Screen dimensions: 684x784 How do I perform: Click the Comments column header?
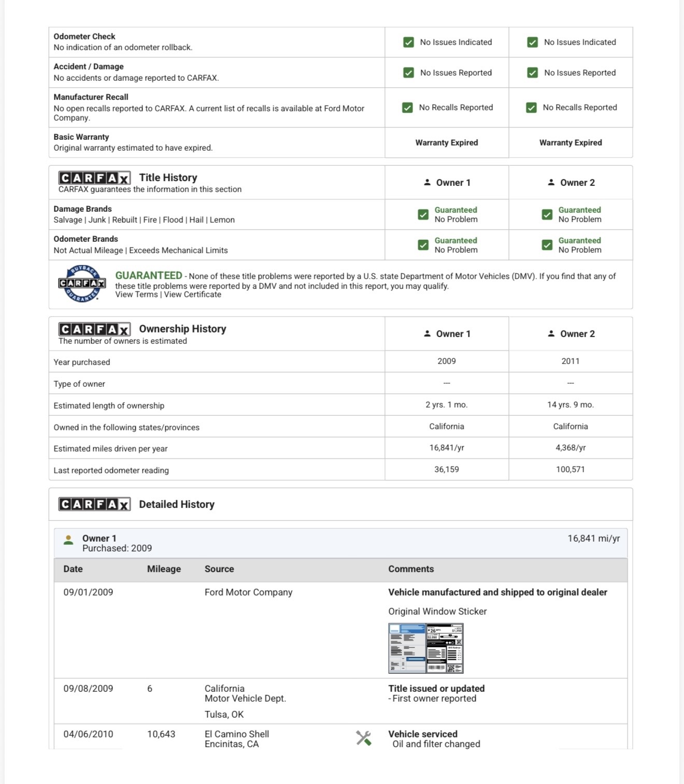(x=411, y=569)
